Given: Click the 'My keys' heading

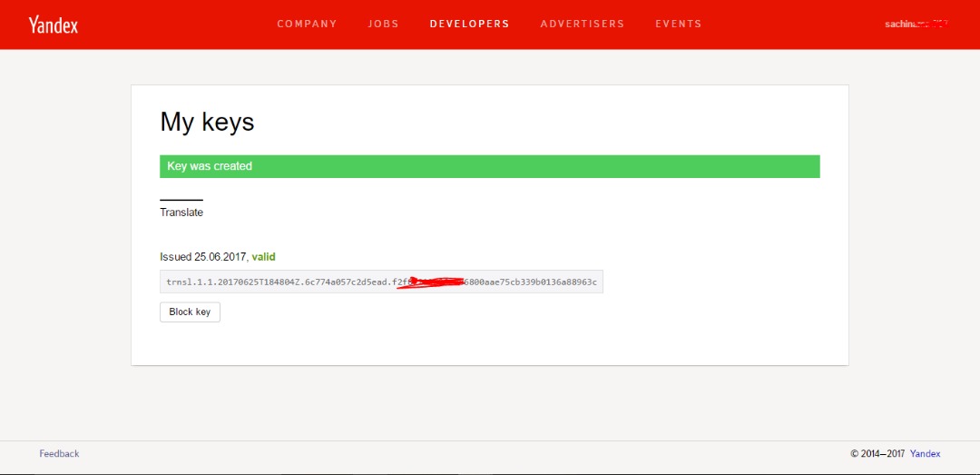Looking at the screenshot, I should tap(207, 122).
